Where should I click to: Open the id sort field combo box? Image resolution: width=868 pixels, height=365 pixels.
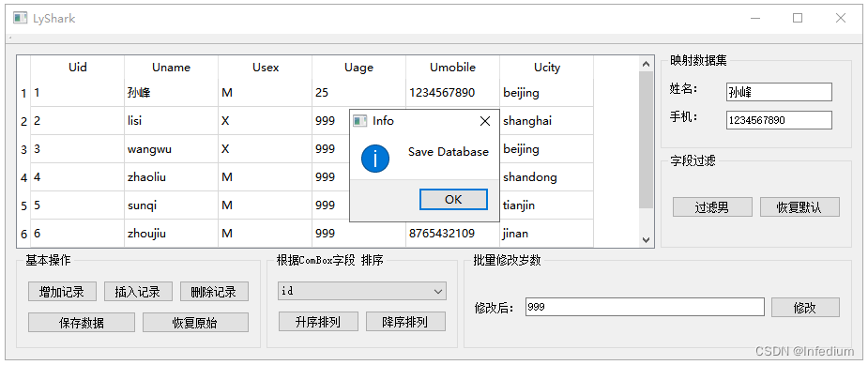362,291
